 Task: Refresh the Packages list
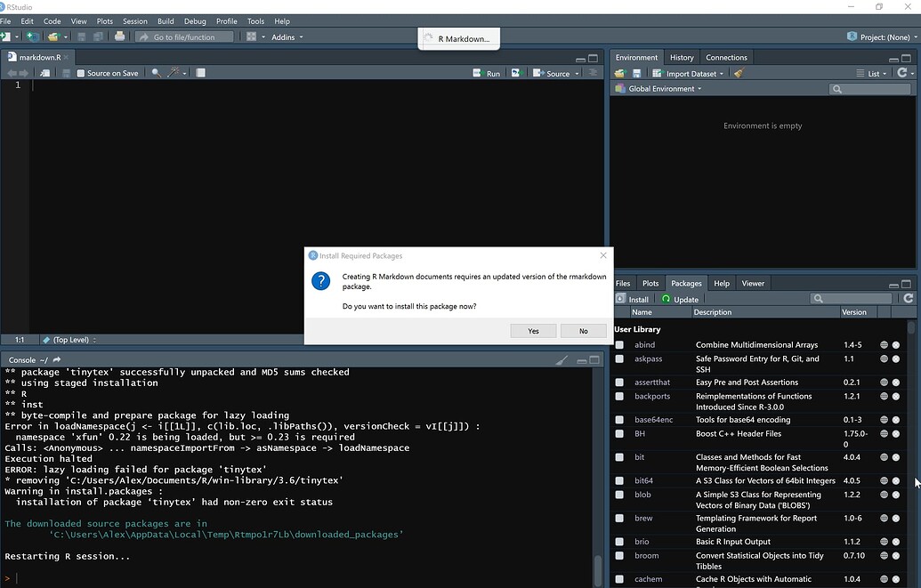tap(908, 298)
